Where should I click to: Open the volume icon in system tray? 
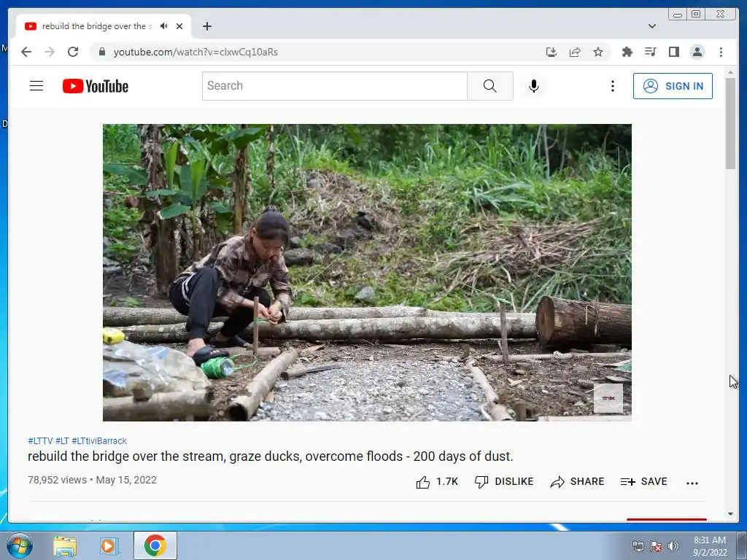(673, 546)
